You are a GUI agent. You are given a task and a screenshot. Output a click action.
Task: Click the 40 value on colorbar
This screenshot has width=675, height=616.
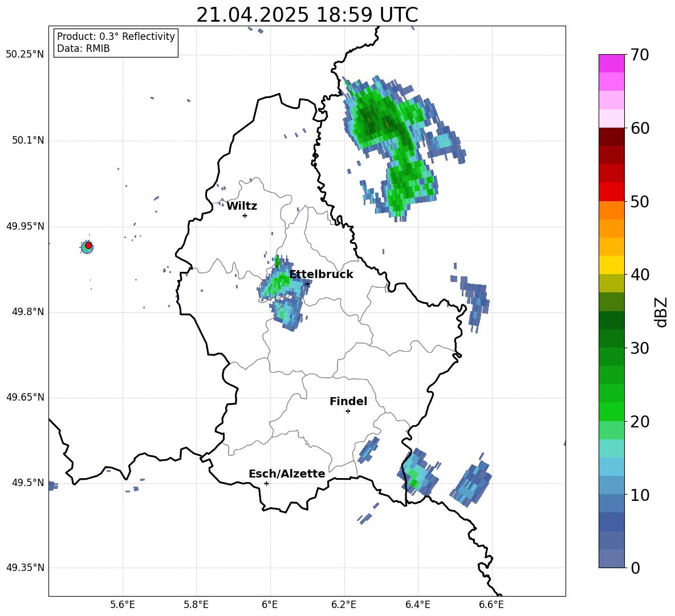pos(640,275)
